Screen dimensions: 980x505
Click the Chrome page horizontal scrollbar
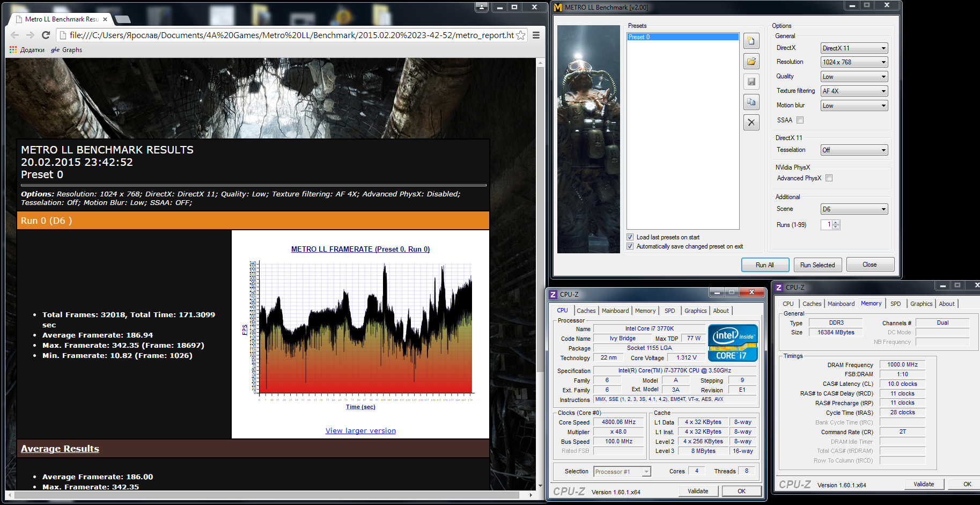pos(267,495)
